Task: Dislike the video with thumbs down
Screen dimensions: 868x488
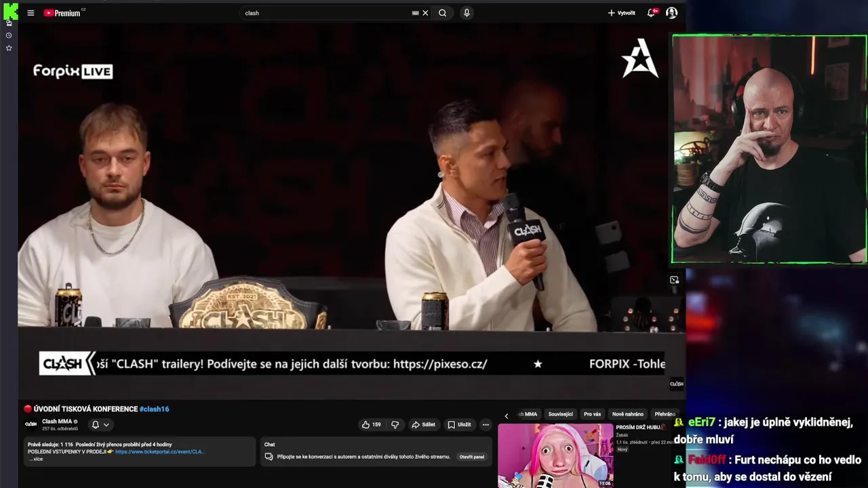Action: (x=395, y=425)
